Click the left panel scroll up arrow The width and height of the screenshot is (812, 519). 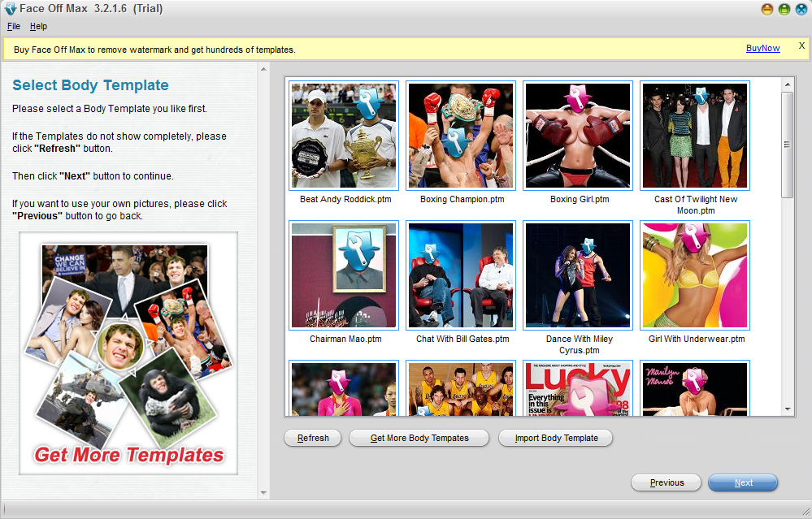click(263, 69)
